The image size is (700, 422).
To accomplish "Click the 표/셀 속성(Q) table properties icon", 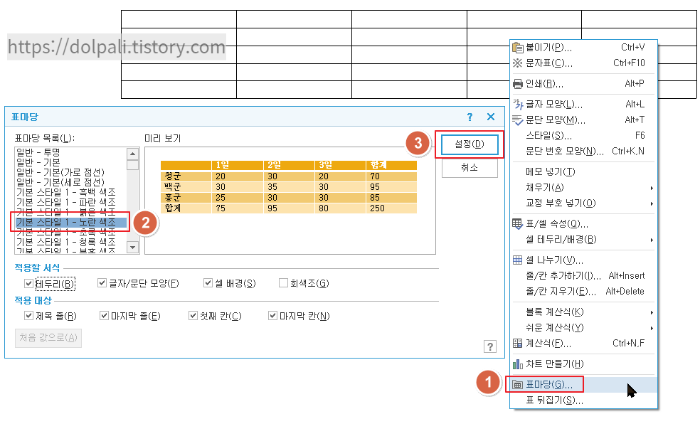I will (x=517, y=224).
